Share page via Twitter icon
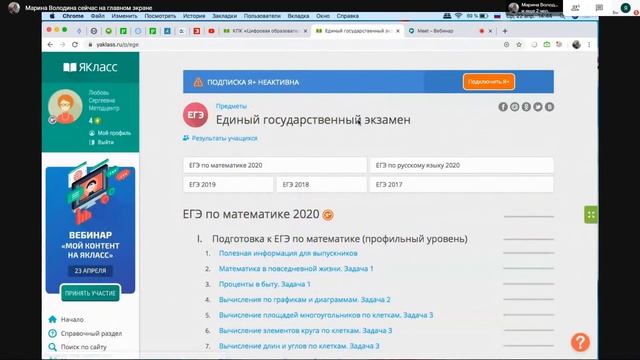Image resolution: width=640 pixels, height=360 pixels. click(538, 107)
